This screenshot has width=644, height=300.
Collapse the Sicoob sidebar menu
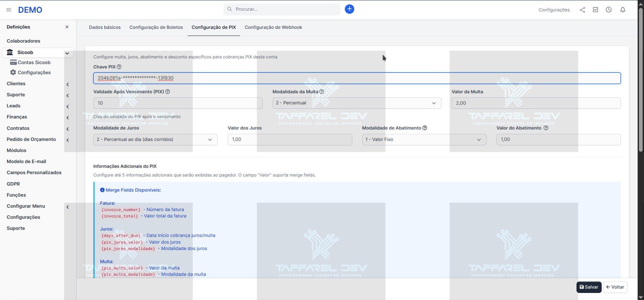click(x=67, y=53)
